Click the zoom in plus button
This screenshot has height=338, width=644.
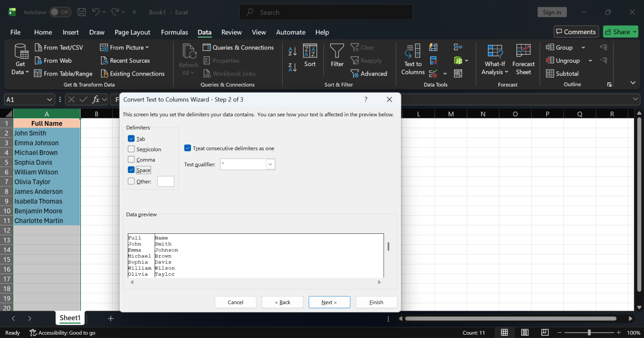[x=619, y=332]
